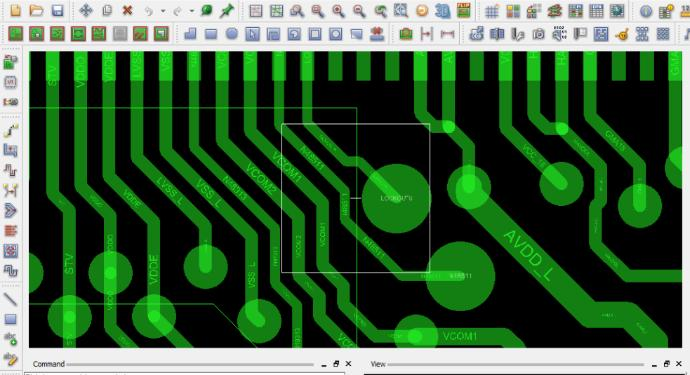Screen dimensions: 690x375
Task: Select the Shape Add Circle tool
Action: tap(231, 33)
